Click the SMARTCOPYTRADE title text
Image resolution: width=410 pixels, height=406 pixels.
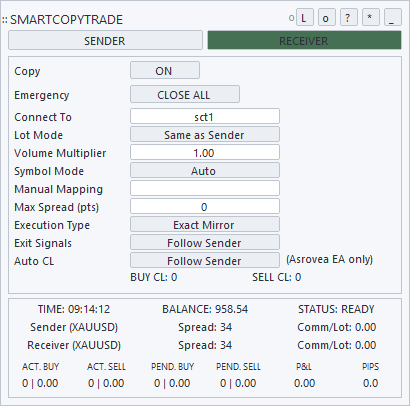coord(67,20)
